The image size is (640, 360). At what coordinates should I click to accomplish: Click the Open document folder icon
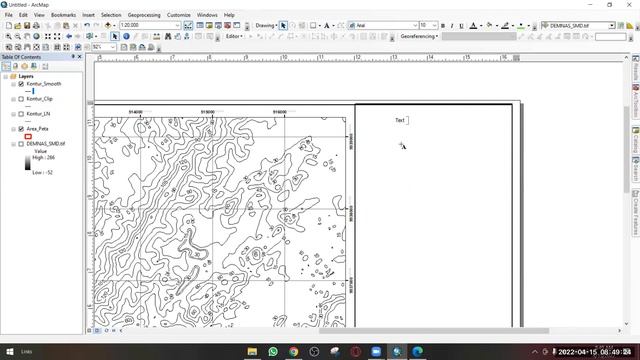[x=18, y=26]
